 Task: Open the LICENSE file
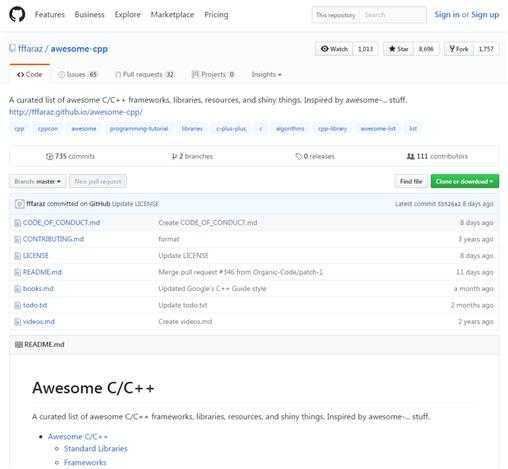point(36,255)
